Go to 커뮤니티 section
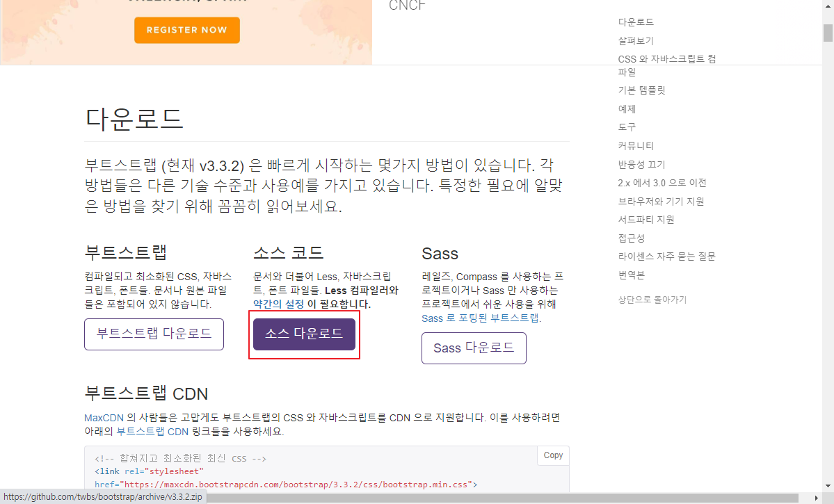 tap(636, 145)
